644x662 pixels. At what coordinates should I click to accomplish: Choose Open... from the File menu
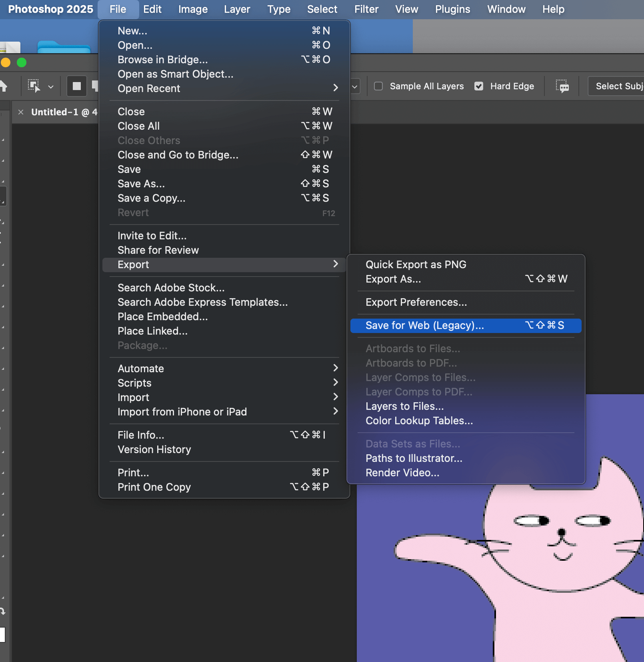point(224,45)
